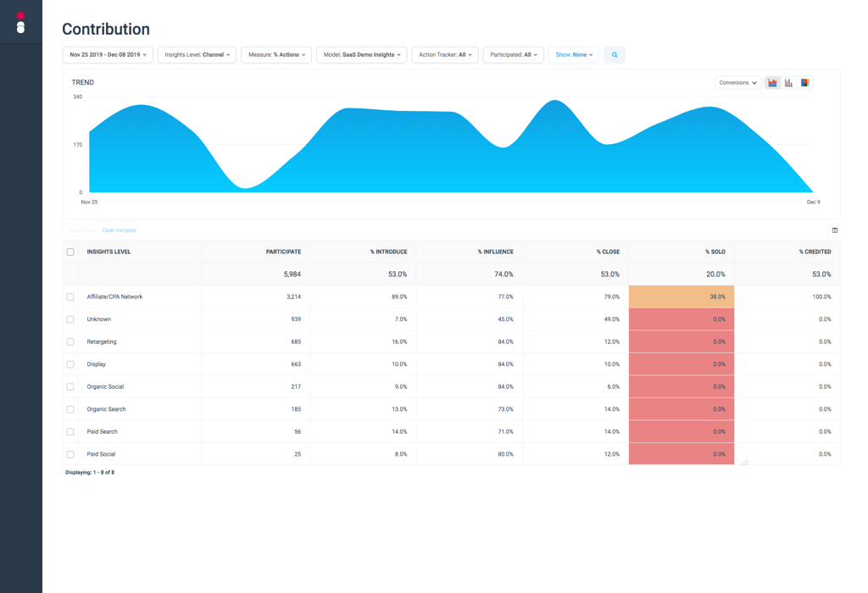Expand the Model: SaaS Demo Insights dropdown

pyautogui.click(x=359, y=54)
